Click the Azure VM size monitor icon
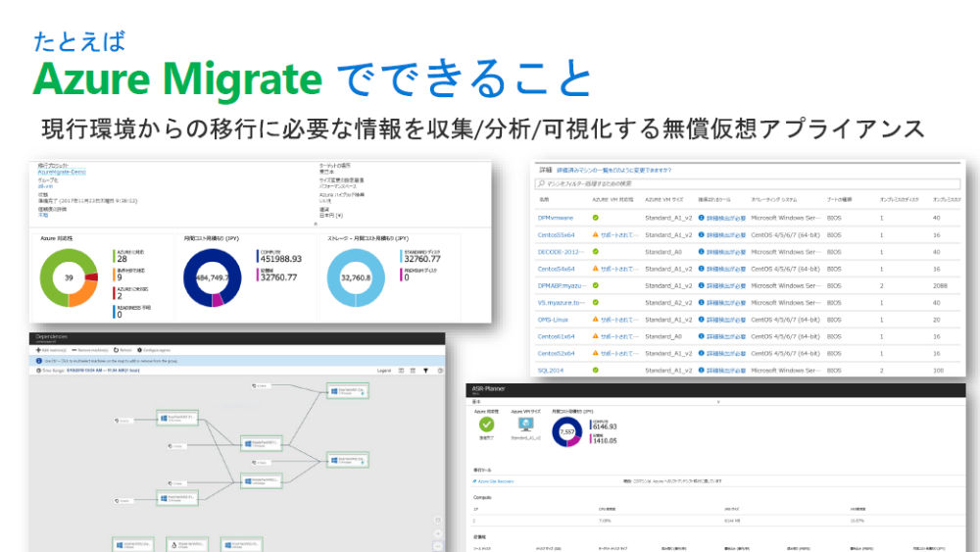This screenshot has width=980, height=552. (x=525, y=425)
